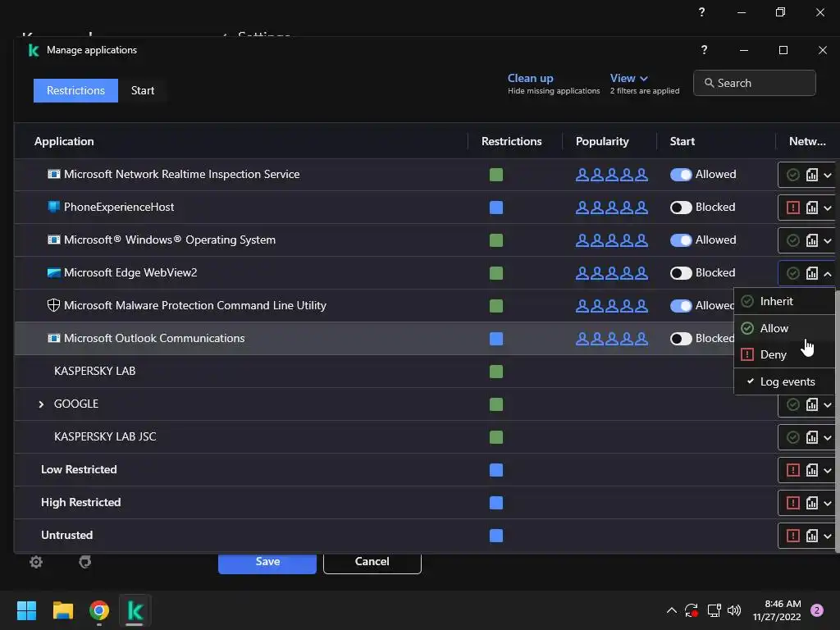Save the application settings
This screenshot has height=630, width=840.
click(x=267, y=561)
